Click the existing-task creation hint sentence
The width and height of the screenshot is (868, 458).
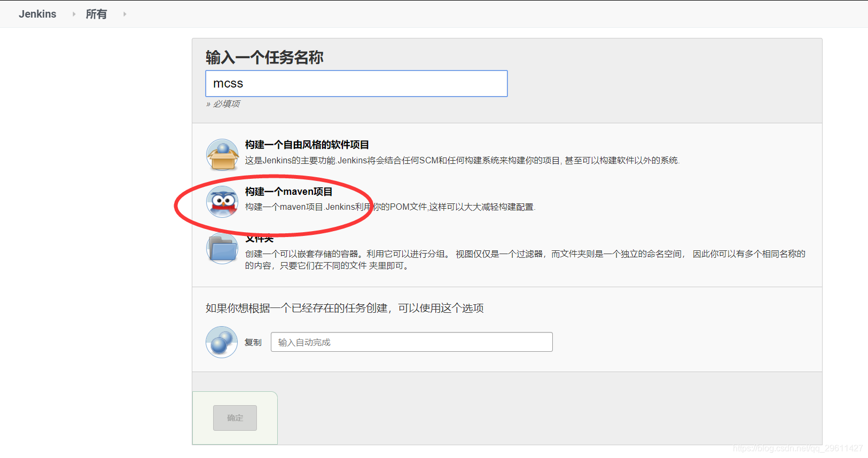click(345, 308)
